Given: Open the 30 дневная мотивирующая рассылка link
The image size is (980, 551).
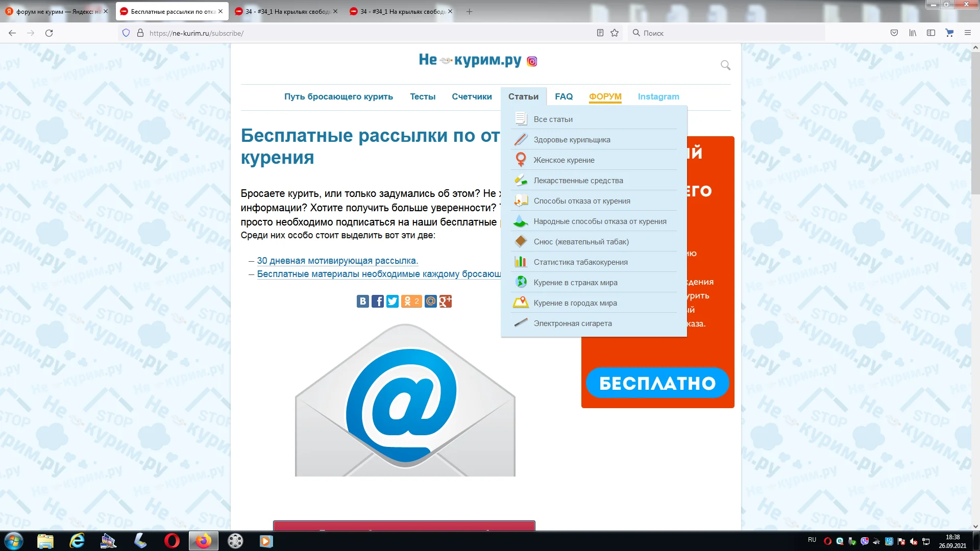Looking at the screenshot, I should [x=337, y=260].
